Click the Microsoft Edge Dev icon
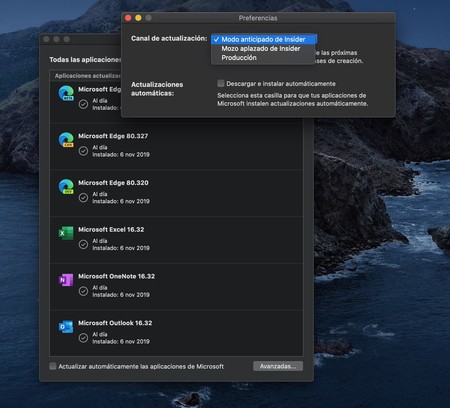Image resolution: width=450 pixels, height=408 pixels. pyautogui.click(x=66, y=186)
